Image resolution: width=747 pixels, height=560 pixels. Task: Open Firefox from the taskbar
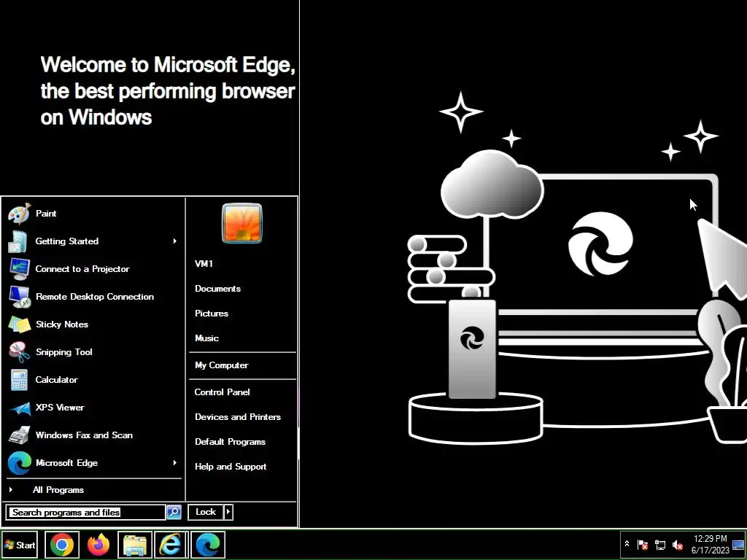[x=98, y=545]
